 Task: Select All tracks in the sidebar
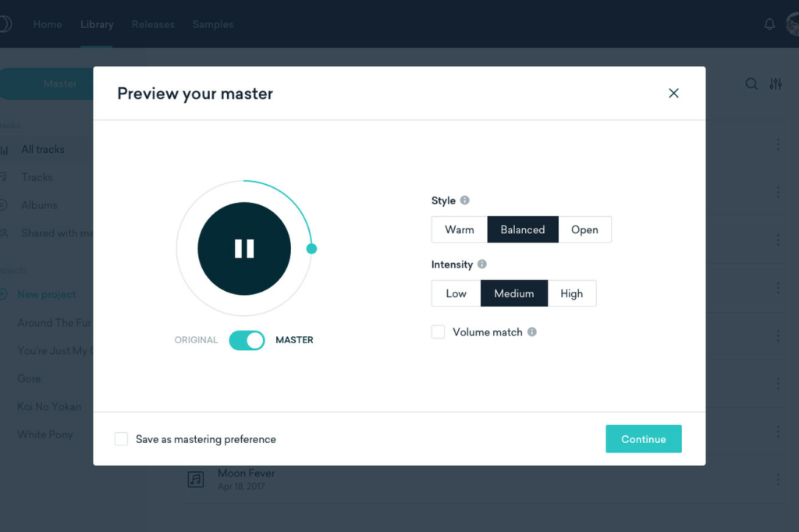(43, 149)
